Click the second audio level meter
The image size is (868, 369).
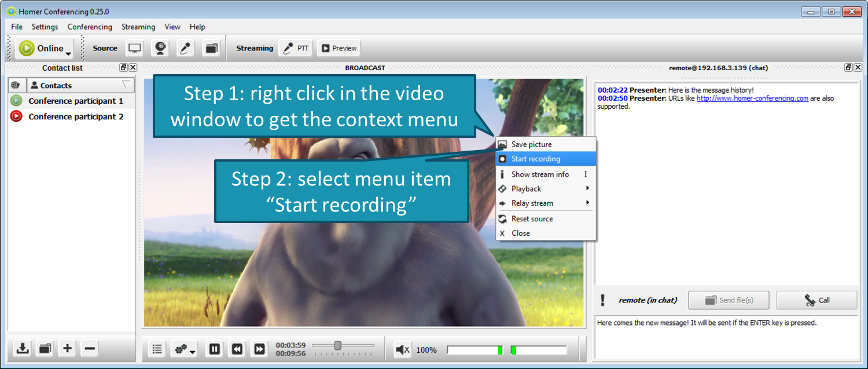pos(538,350)
